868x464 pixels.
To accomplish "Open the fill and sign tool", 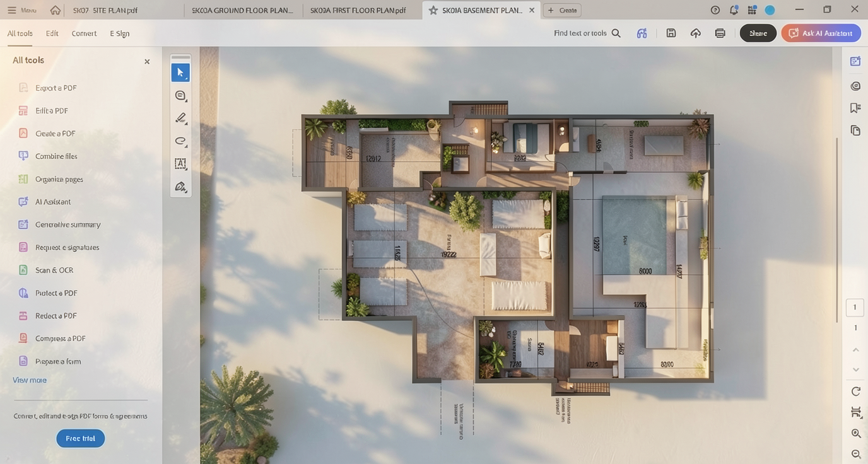I will click(180, 187).
